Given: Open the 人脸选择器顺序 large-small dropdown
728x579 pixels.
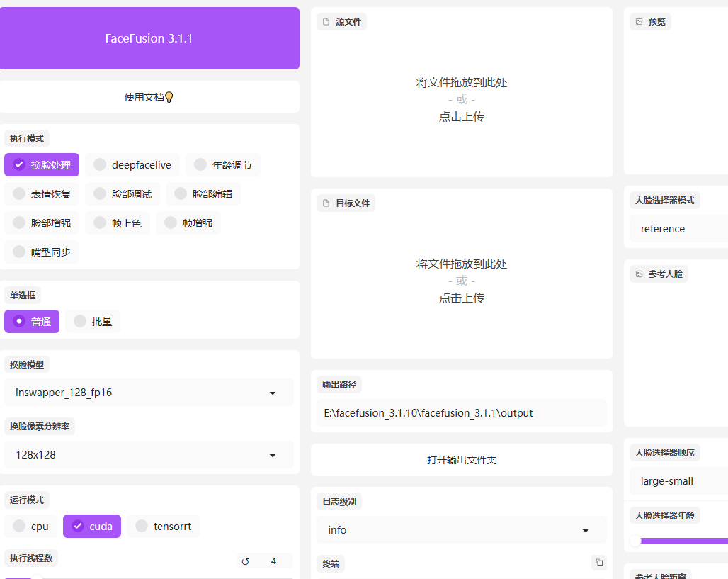Looking at the screenshot, I should pyautogui.click(x=679, y=481).
